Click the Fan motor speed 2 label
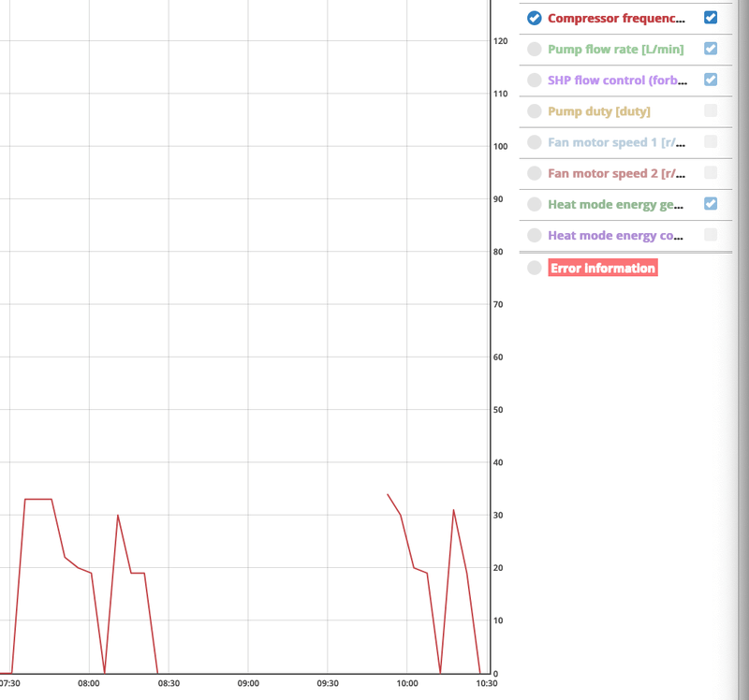Screen dimensions: 749x700 (616, 173)
